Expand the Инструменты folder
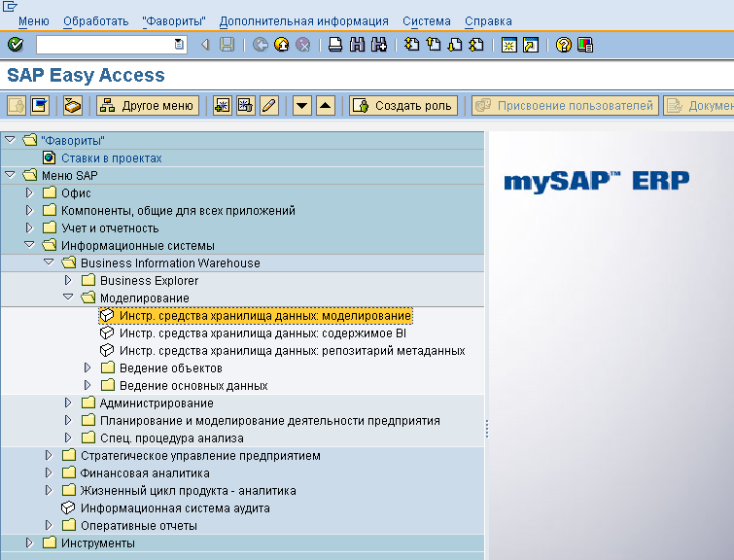This screenshot has height=560, width=734. point(29,542)
